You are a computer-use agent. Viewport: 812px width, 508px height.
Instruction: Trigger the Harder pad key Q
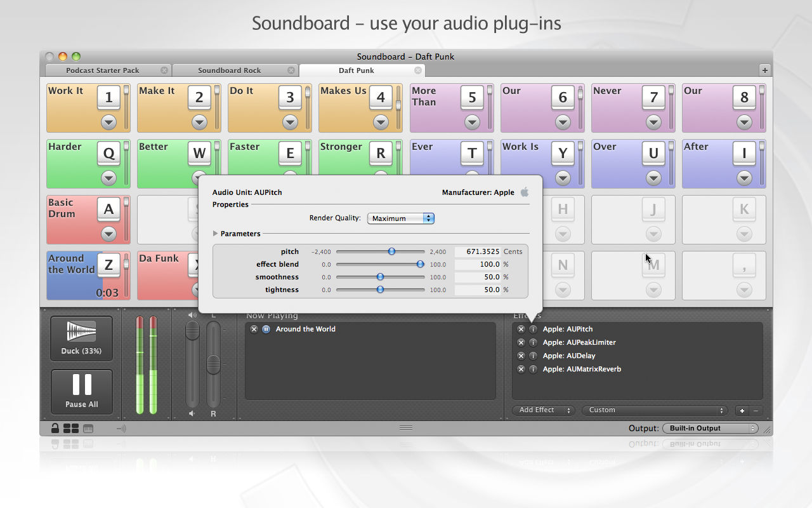[108, 153]
